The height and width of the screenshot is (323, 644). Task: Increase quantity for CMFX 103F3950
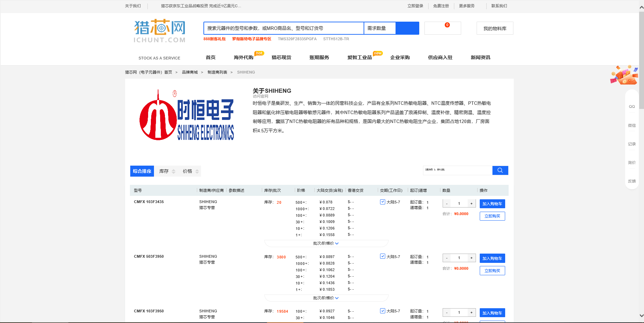(x=471, y=312)
